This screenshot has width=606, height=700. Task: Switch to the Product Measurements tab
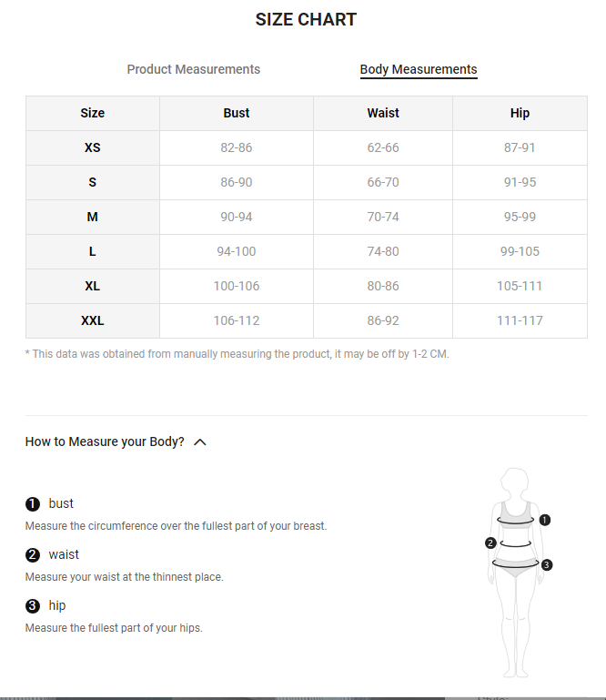[193, 69]
